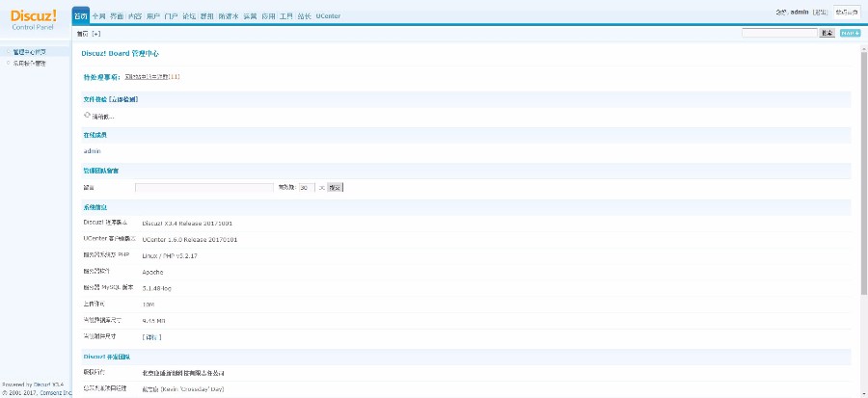868x398 pixels.
Task: Switch to the 用户 (Users) tab
Action: pyautogui.click(x=153, y=16)
